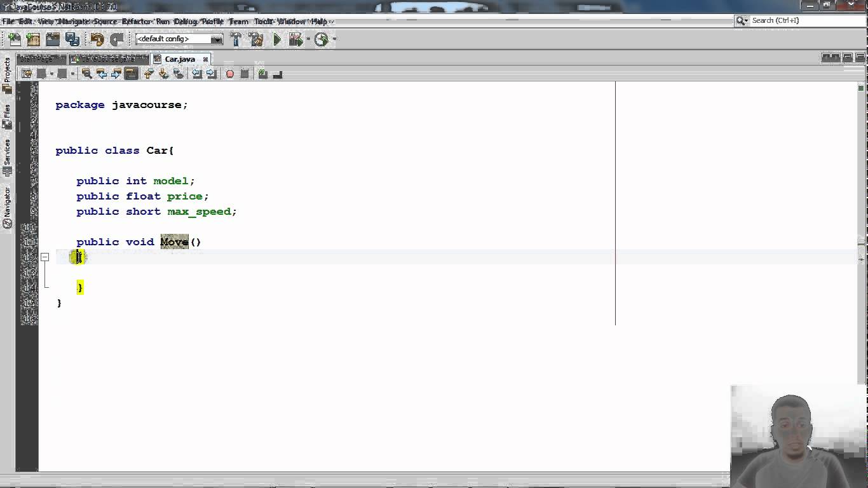Open the default config dropdown
Image resolution: width=868 pixels, height=488 pixels.
(217, 39)
